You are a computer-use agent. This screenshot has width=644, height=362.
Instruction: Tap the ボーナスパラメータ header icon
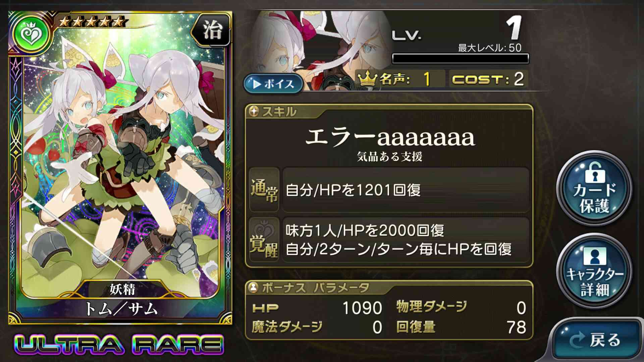pyautogui.click(x=254, y=288)
